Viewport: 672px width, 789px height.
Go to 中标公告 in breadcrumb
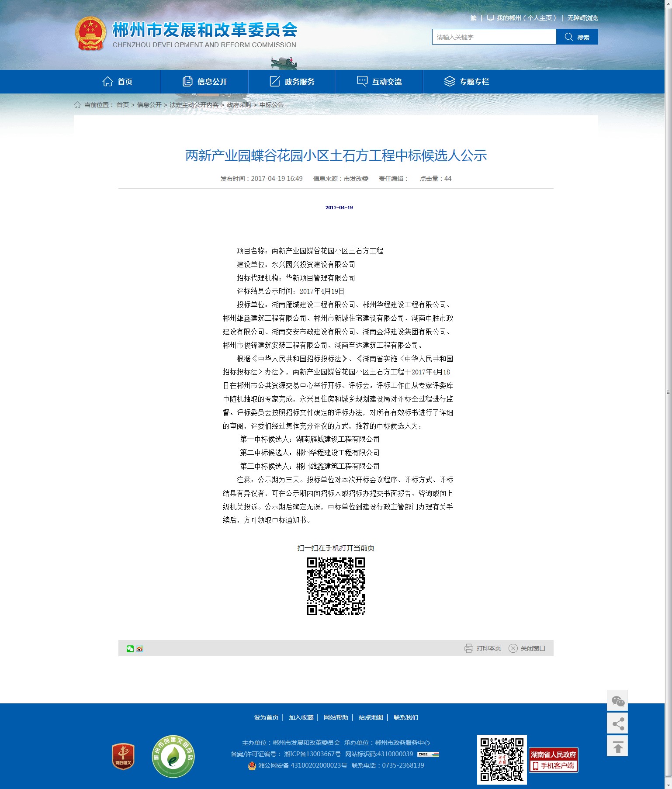[x=272, y=105]
